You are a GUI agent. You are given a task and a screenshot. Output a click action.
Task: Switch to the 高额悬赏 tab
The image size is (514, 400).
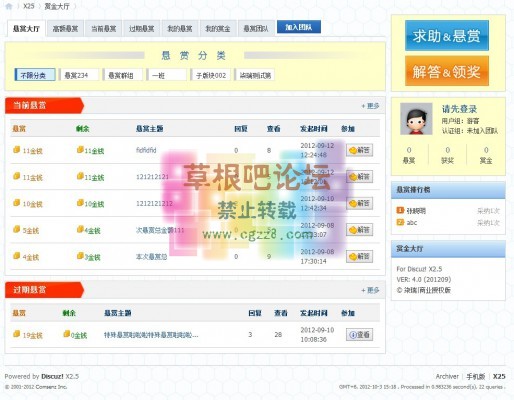[x=65, y=29]
